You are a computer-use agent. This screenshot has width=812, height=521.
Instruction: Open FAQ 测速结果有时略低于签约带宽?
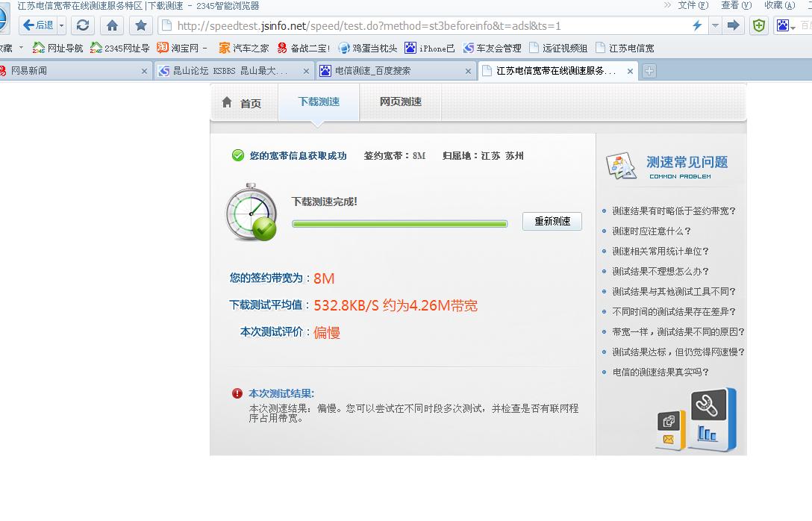pos(674,210)
